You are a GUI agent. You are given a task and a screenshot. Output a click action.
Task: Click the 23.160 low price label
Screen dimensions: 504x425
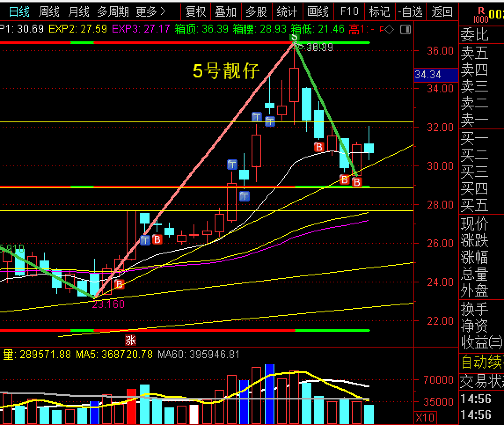point(108,304)
